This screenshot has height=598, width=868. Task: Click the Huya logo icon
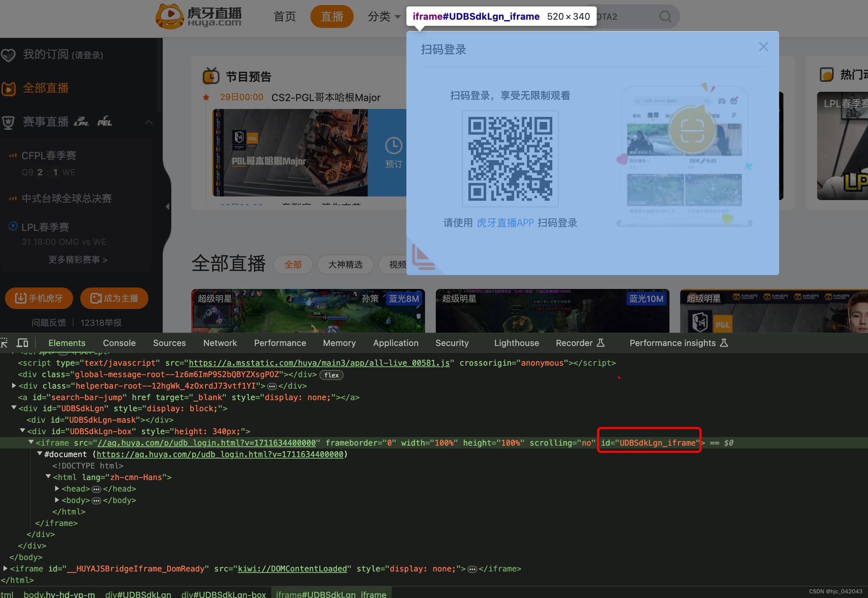(x=170, y=16)
